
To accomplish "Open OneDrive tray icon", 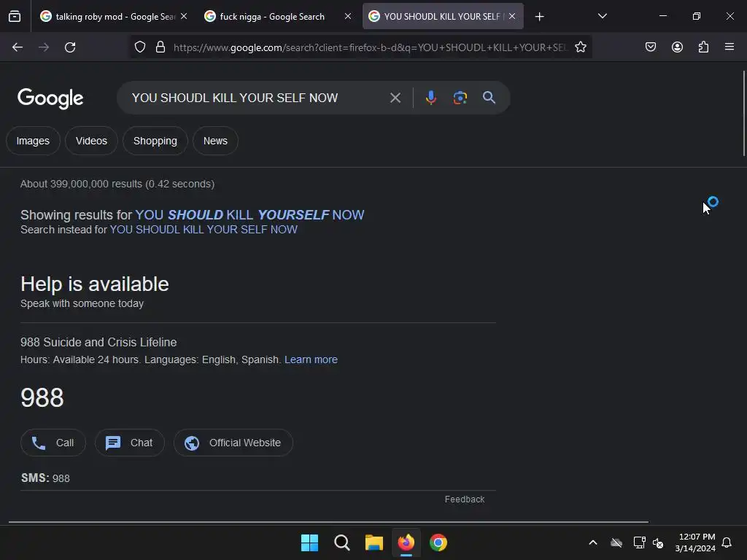I will pos(616,542).
